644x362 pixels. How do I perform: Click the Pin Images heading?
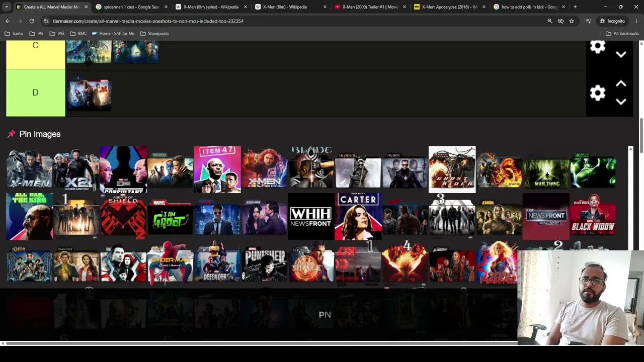click(40, 134)
